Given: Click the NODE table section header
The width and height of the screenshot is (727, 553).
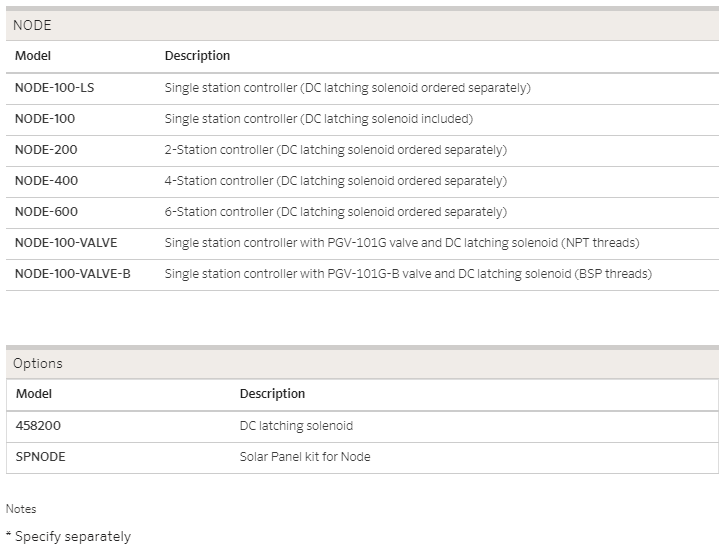Looking at the screenshot, I should click(x=362, y=25).
